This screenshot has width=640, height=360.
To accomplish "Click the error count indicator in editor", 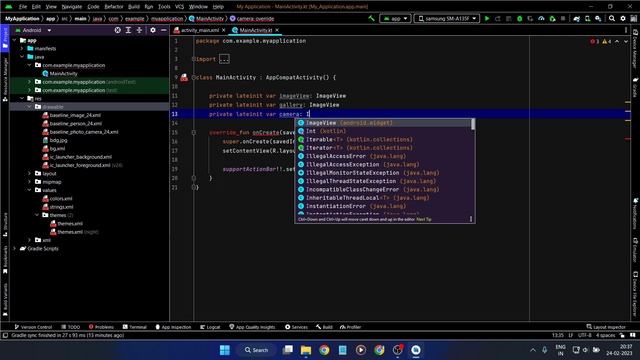I will [x=594, y=41].
